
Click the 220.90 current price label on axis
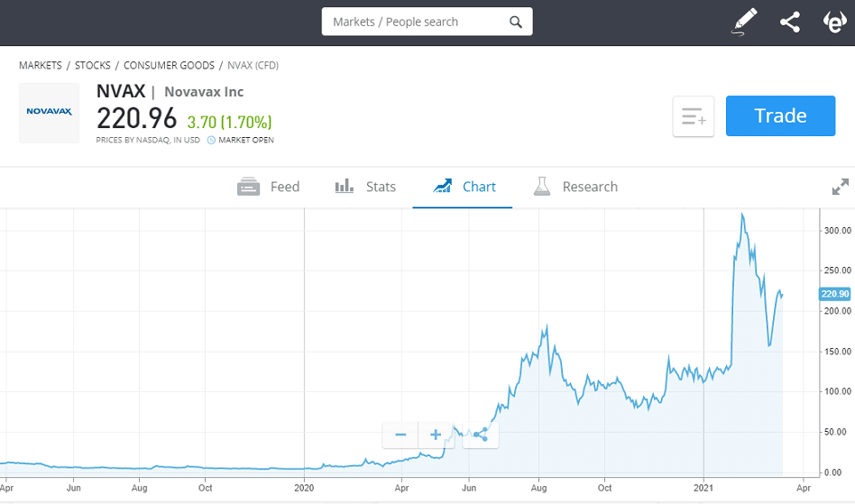835,294
